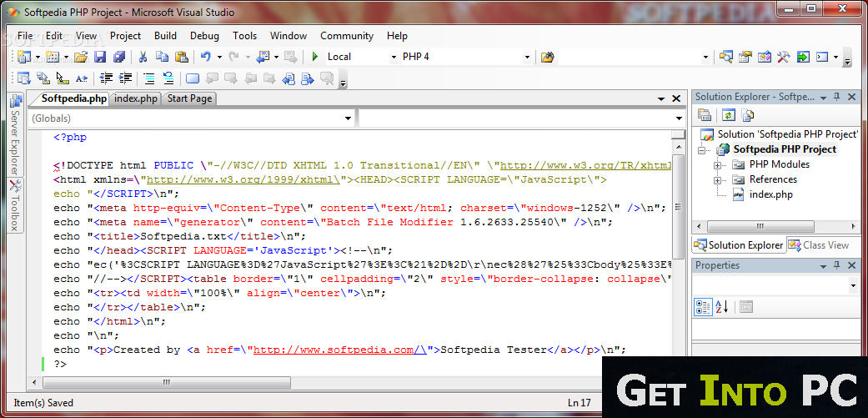Click Display Object Member List icon
Screen dimensions: 868x418
[x=24, y=78]
